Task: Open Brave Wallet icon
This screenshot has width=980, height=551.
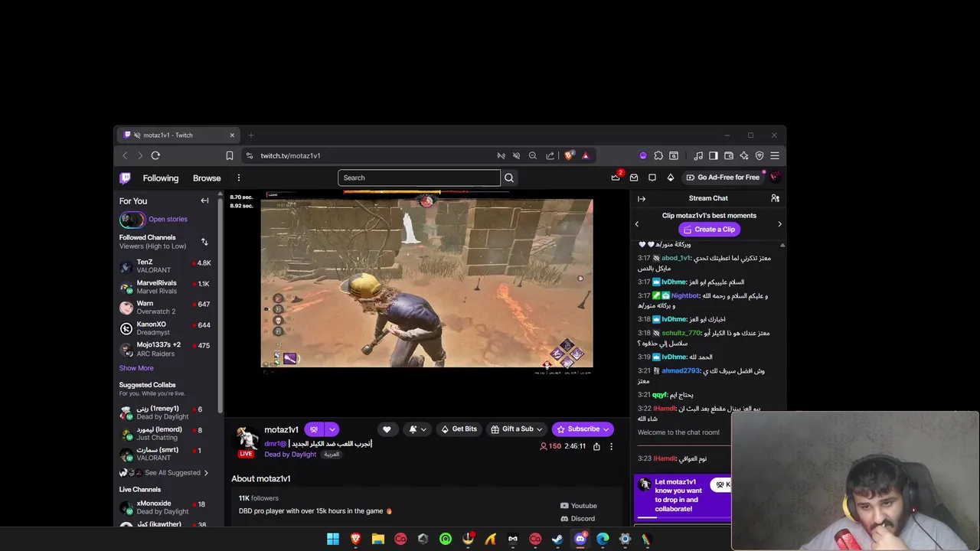Action: [729, 155]
